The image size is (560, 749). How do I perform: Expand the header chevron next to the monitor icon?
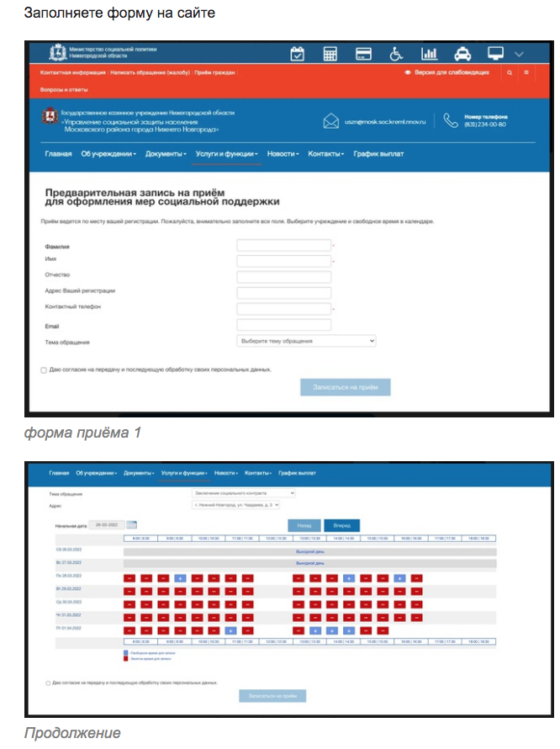coord(520,54)
